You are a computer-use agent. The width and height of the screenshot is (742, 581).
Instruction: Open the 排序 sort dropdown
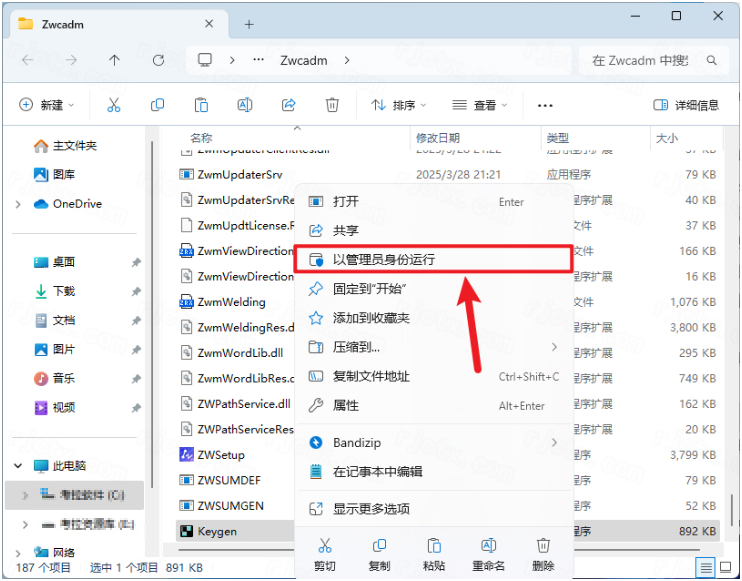(x=398, y=105)
